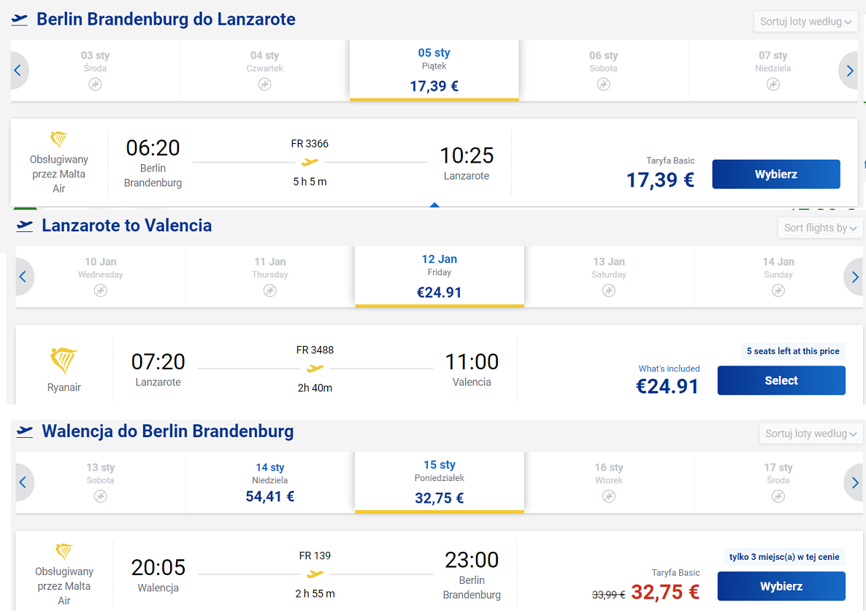Click the no-flight icon under 03 sty
The height and width of the screenshot is (616, 866).
95,85
